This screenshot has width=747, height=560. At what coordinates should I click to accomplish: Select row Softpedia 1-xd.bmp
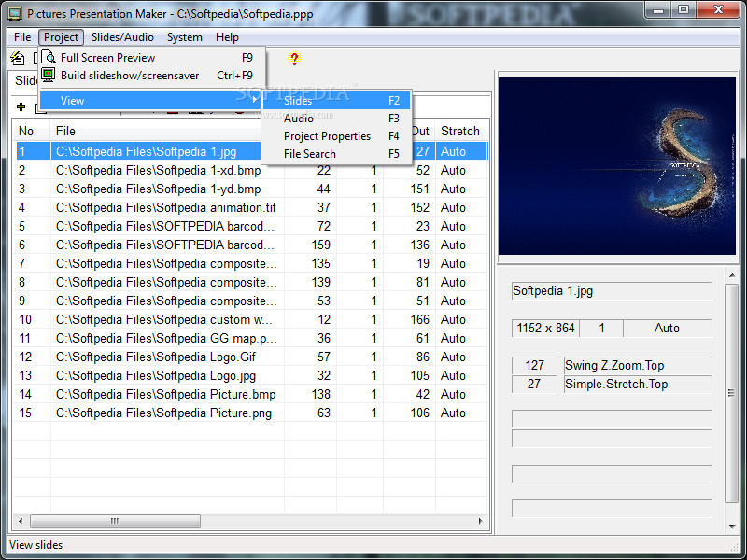pos(250,170)
